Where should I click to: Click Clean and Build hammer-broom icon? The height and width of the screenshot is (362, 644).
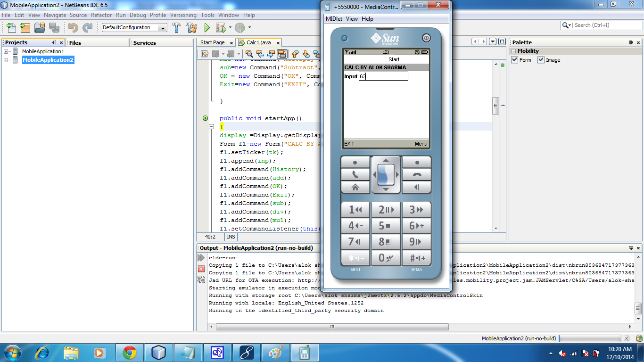[x=191, y=27]
